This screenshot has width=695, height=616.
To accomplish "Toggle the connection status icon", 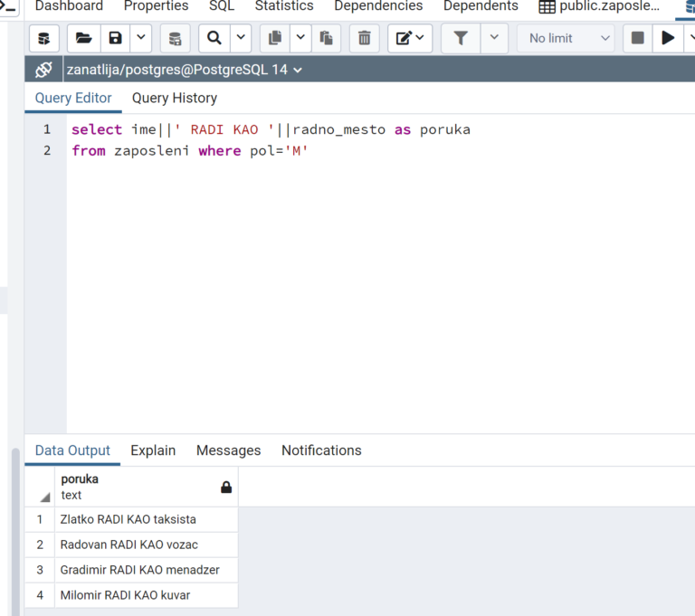I will (43, 70).
